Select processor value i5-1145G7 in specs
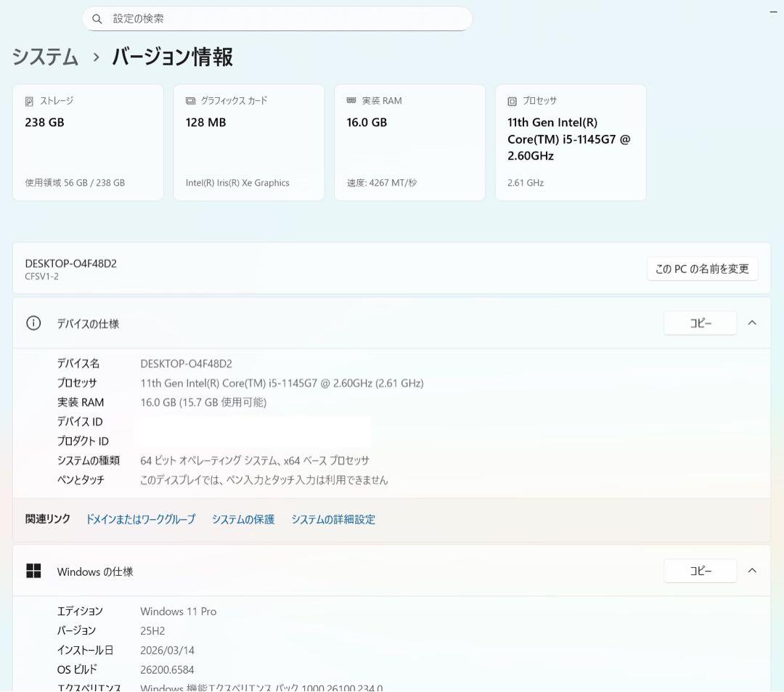Screen dimensions: 784x692 click(282, 383)
